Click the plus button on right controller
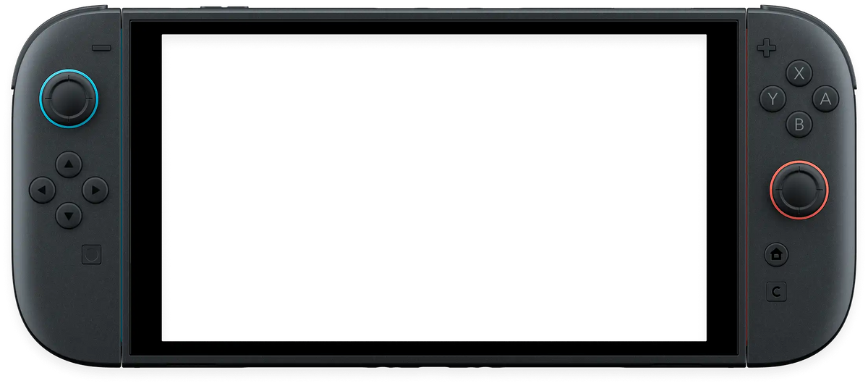 766,49
